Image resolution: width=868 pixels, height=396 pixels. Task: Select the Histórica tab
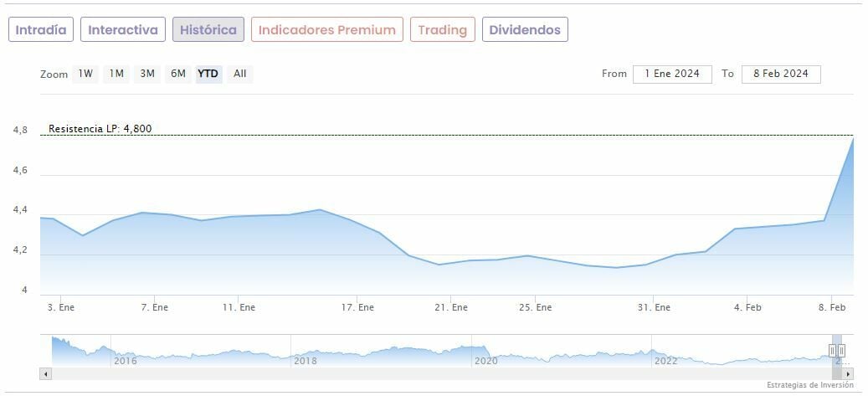(208, 29)
